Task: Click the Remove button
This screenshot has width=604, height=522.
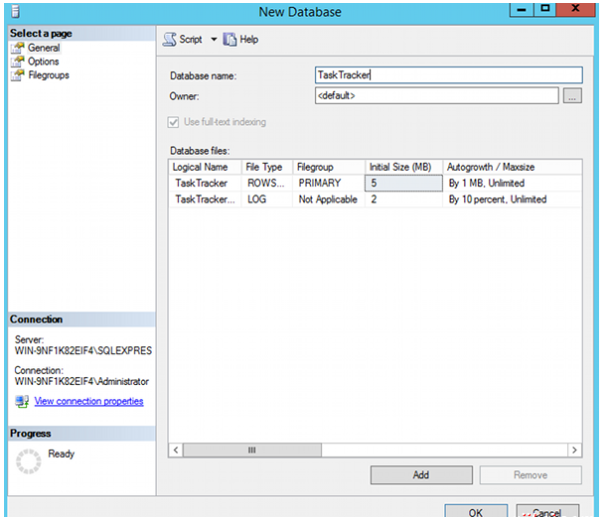Action: (530, 475)
